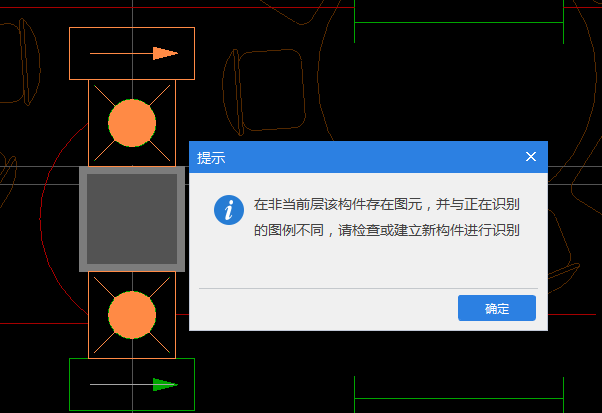Close the 提示 dialog with the X
Viewport: 602px width, 413px height.
531,157
